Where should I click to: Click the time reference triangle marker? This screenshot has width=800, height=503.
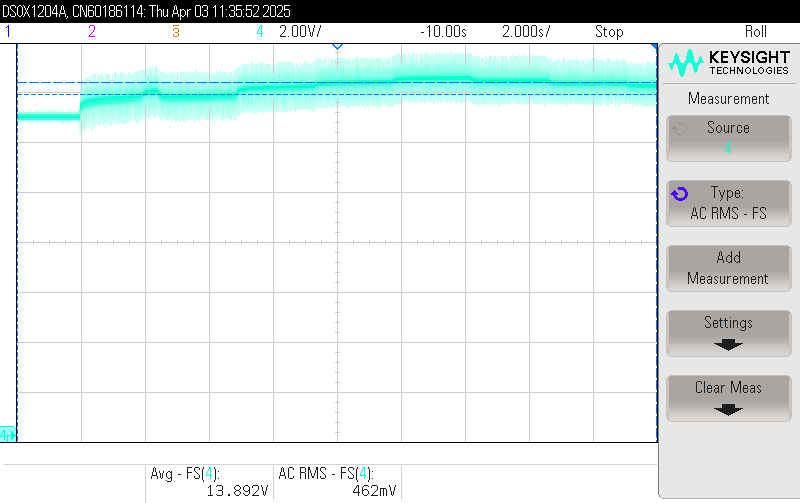337,46
